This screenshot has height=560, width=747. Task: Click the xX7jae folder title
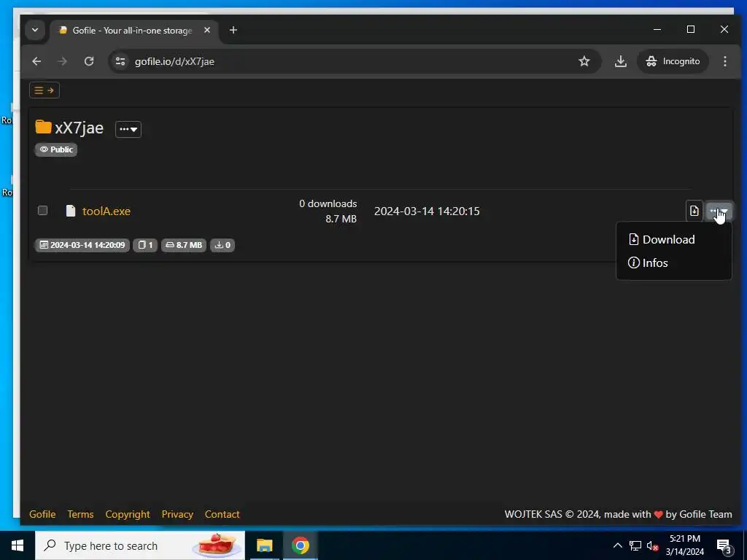coord(79,128)
